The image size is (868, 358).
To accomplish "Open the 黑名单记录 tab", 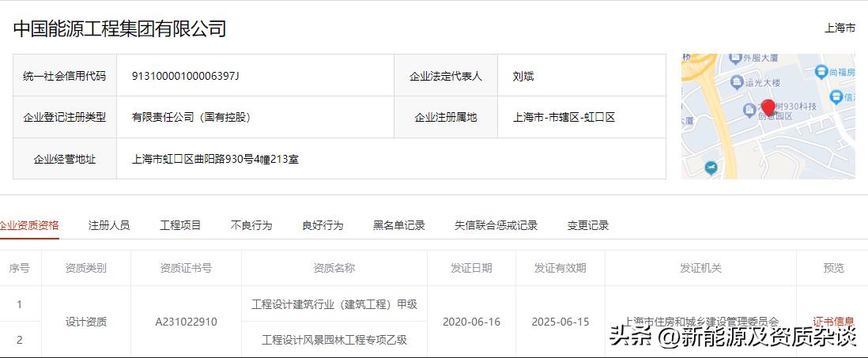I will [399, 225].
